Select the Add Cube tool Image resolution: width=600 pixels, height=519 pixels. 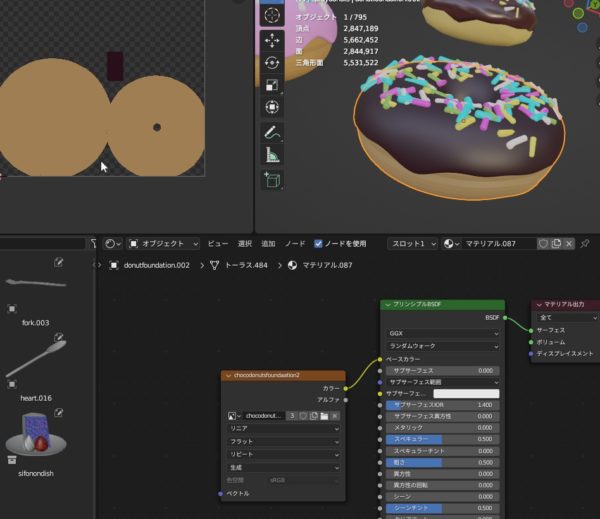[x=272, y=180]
